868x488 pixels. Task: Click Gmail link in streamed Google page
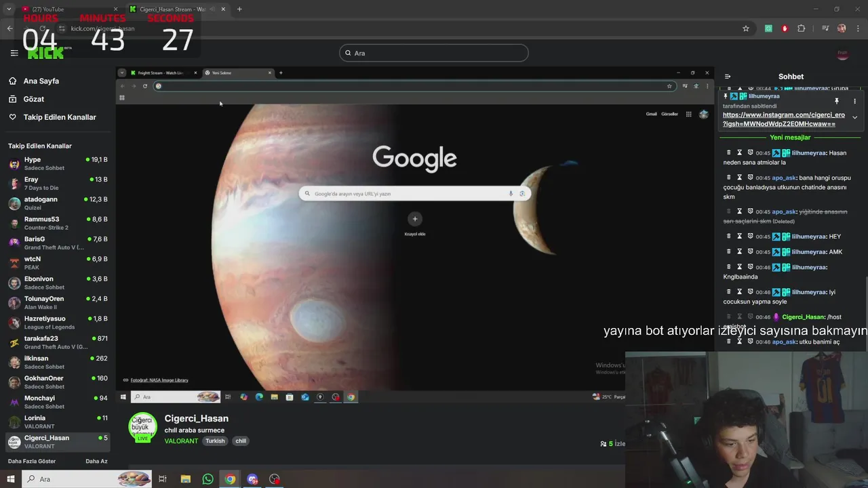[x=651, y=114]
